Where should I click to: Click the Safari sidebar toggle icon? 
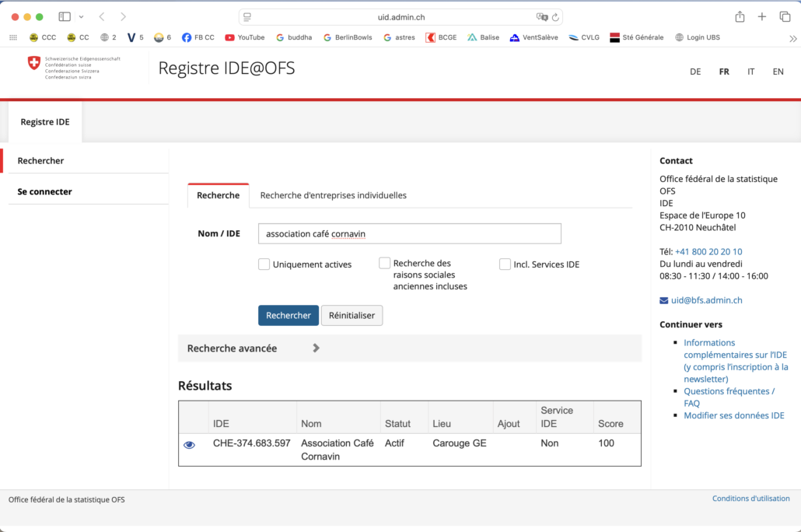(x=65, y=16)
